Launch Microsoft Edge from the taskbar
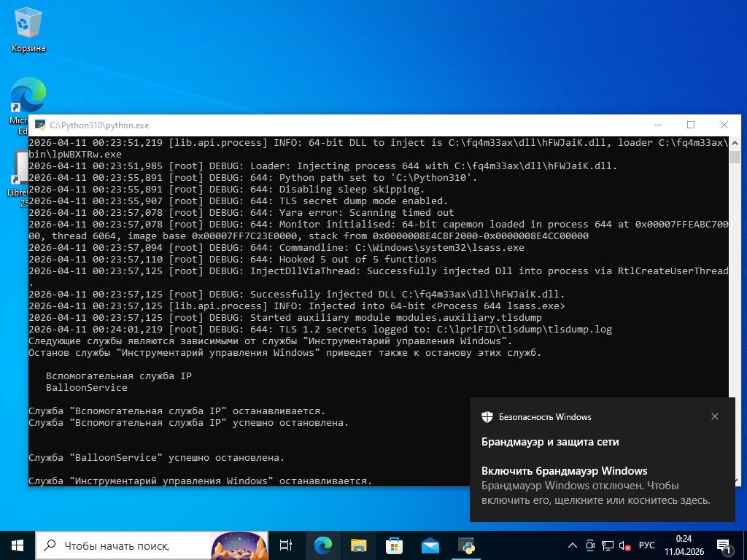747x560 pixels. [x=322, y=545]
